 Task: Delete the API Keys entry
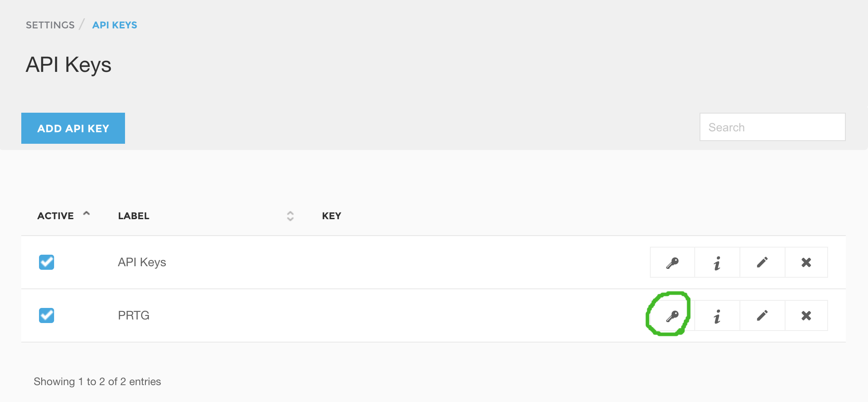(x=806, y=262)
